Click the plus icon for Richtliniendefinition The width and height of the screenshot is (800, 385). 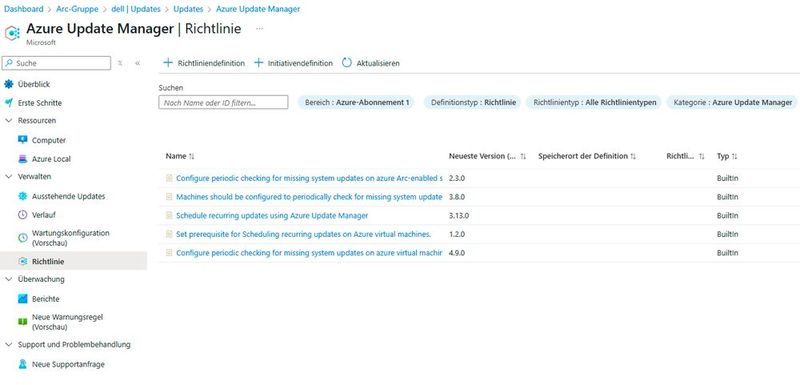pyautogui.click(x=168, y=63)
